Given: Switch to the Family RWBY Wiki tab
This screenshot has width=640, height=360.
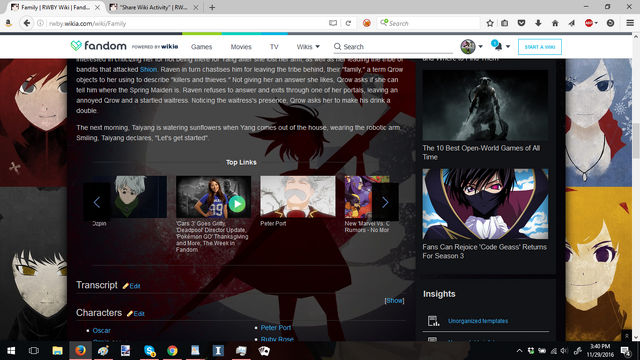Looking at the screenshot, I should click(55, 7).
